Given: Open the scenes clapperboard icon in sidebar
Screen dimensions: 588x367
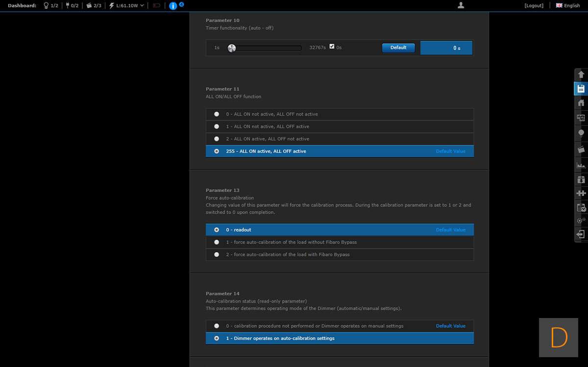Looking at the screenshot, I should [581, 149].
